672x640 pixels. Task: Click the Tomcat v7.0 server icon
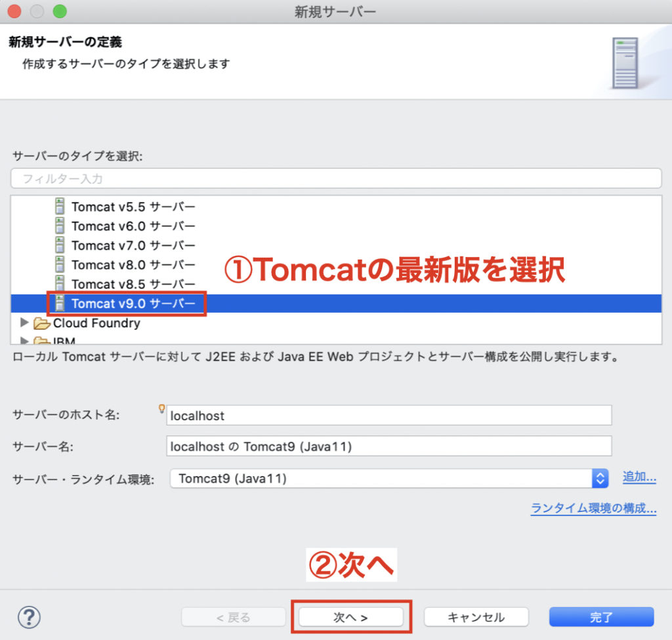coord(60,245)
